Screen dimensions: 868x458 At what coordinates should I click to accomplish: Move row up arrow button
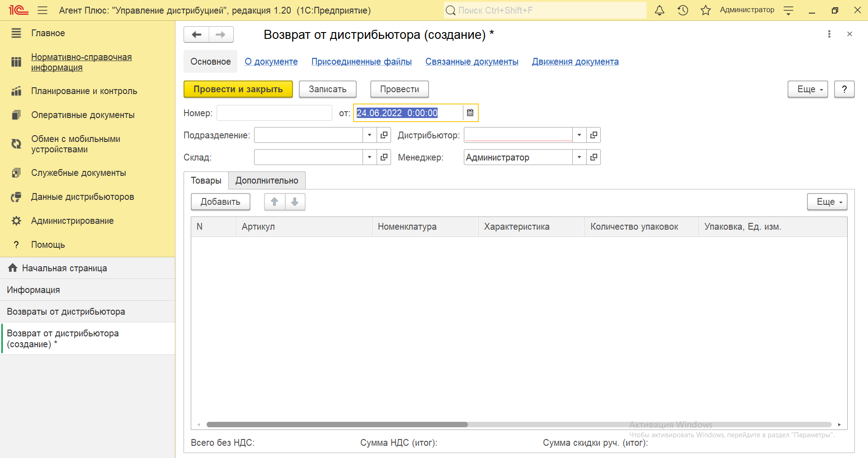pyautogui.click(x=274, y=202)
